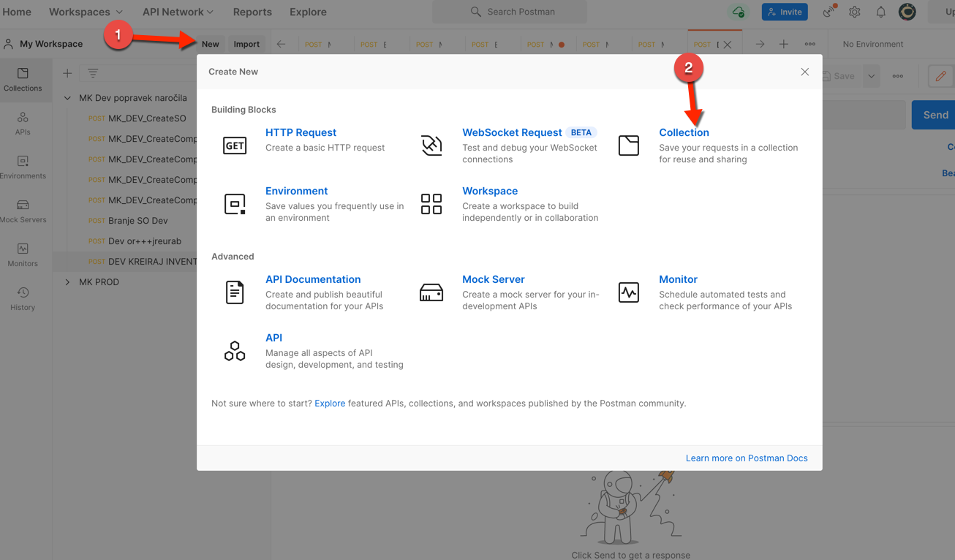Click the API hexagons icon
The width and height of the screenshot is (955, 560).
pos(235,351)
